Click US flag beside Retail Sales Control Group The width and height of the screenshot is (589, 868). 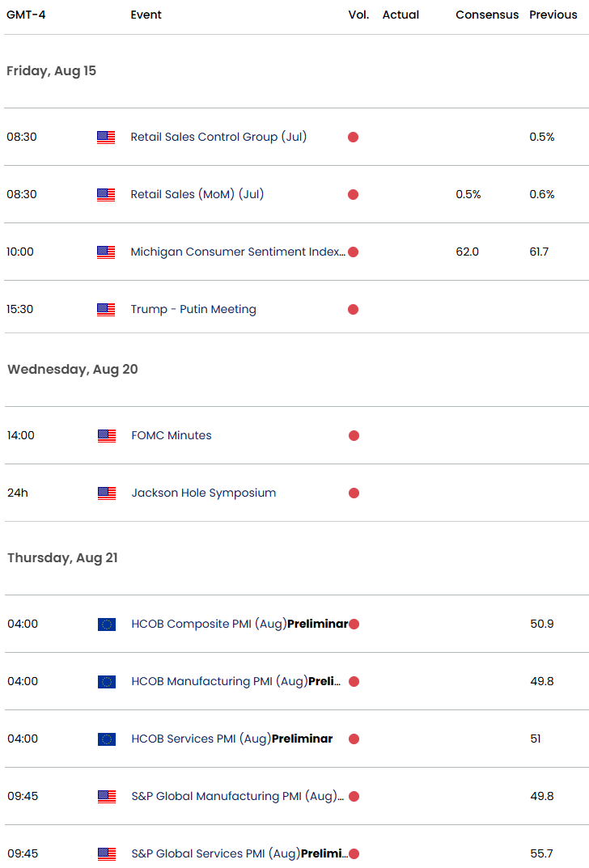106,137
